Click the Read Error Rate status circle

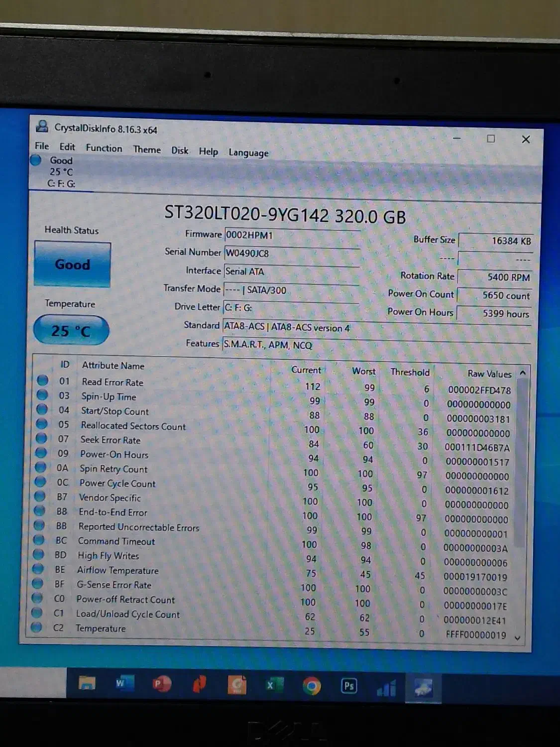click(x=43, y=380)
